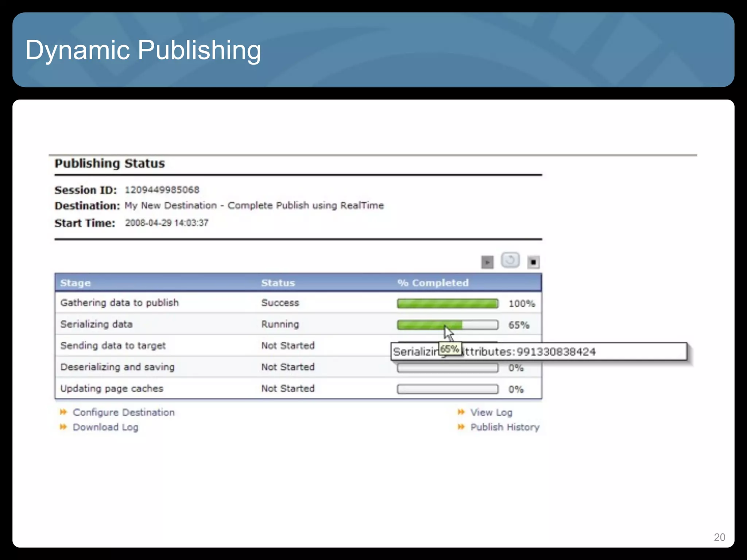Click the Status column header
747x560 pixels.
point(278,283)
